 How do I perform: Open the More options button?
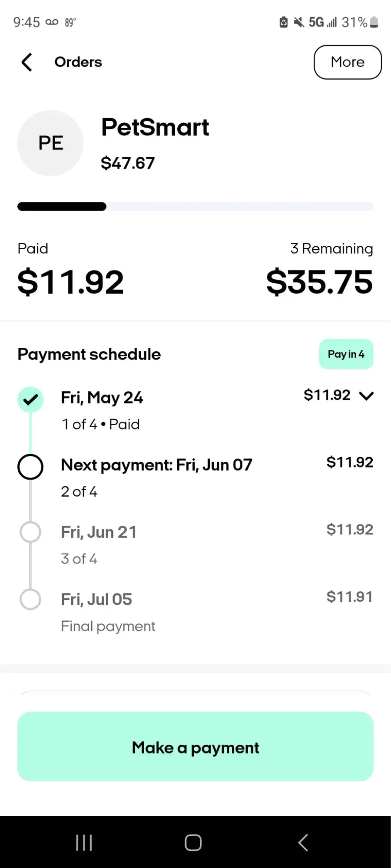point(348,62)
